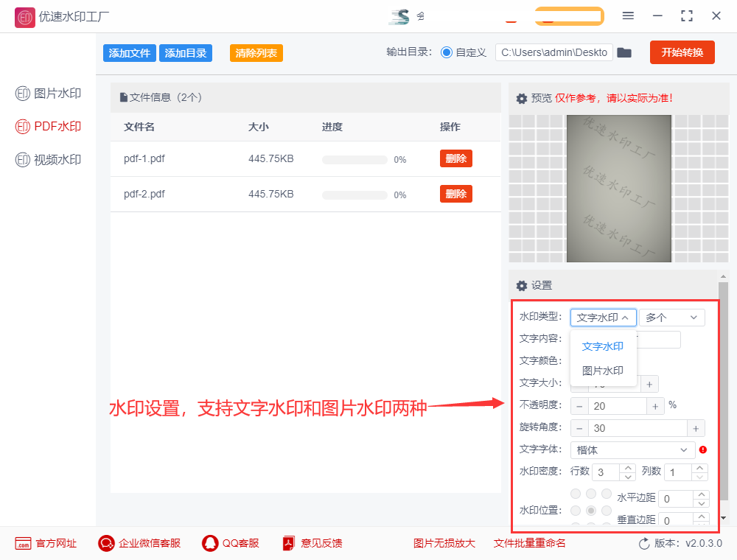This screenshot has width=737, height=560.
Task: Click the 官方网址 .com icon
Action: tap(23, 544)
